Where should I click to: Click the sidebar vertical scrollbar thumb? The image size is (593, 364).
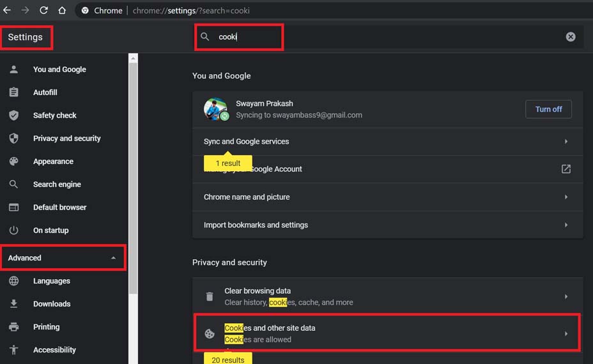[x=133, y=178]
